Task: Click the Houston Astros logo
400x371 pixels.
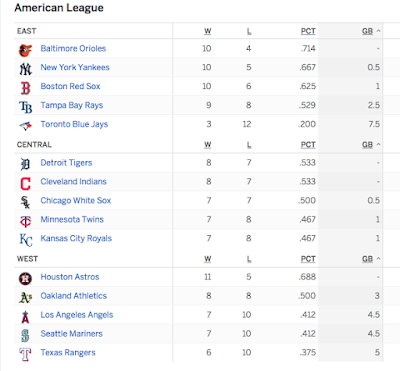Action: tap(25, 278)
